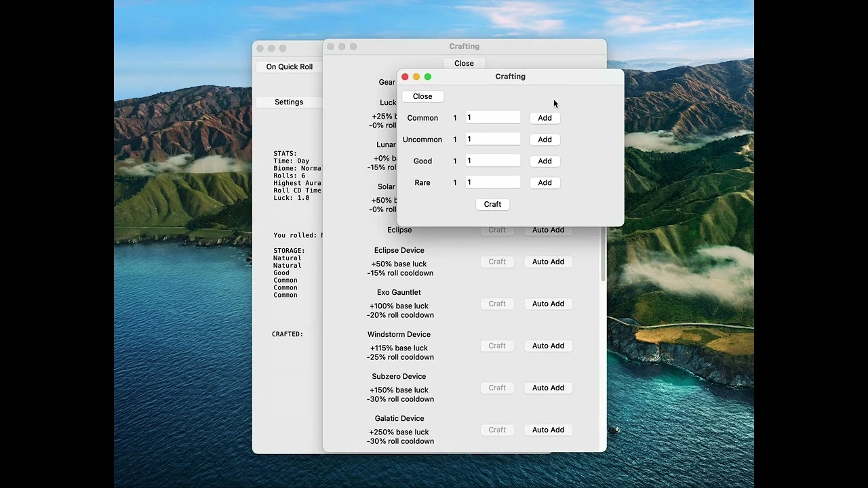Screen dimensions: 868x488
Task: Add the Common ingredient
Action: click(545, 118)
